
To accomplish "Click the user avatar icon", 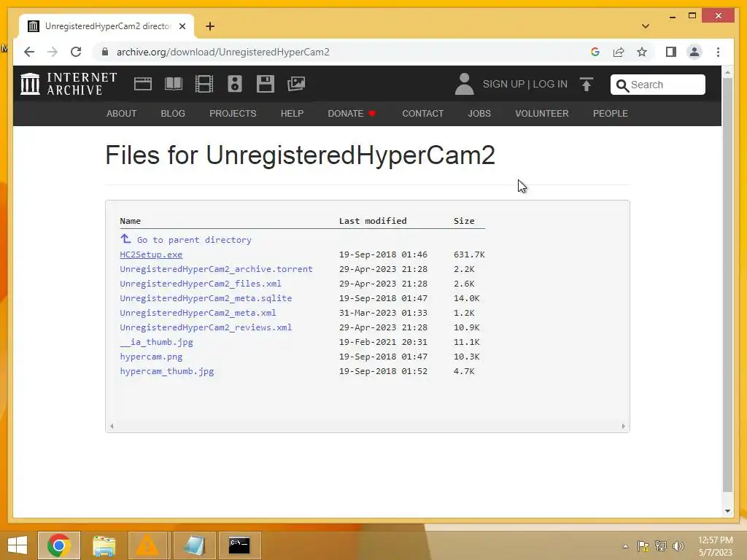I will click(464, 84).
